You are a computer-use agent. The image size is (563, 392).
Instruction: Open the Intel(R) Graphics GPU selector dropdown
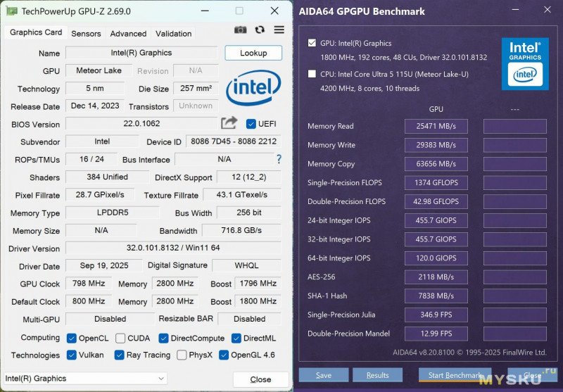(x=84, y=379)
